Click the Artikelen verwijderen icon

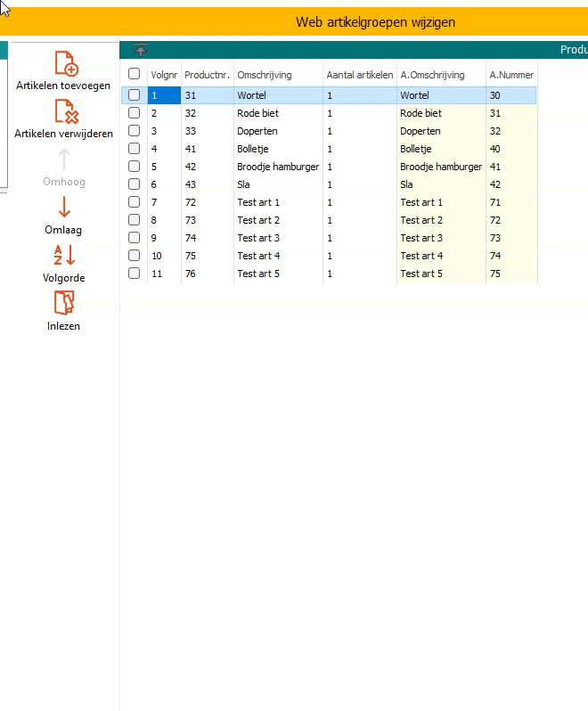66,111
